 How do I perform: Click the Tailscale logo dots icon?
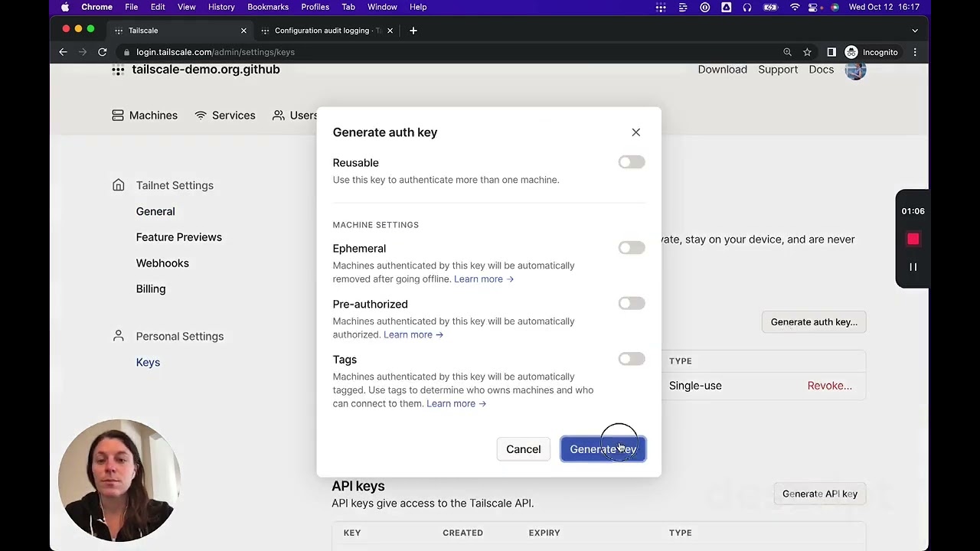118,70
